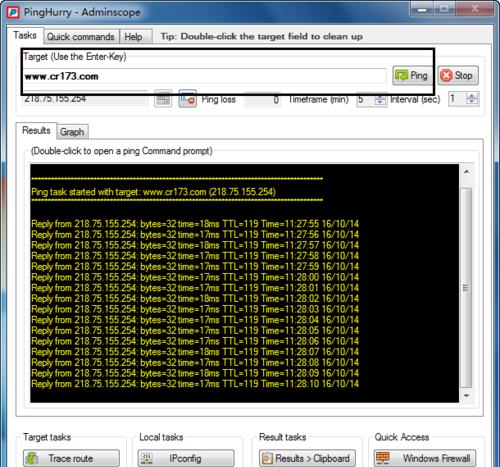
Task: Click the 'Ping task started with target' line
Action: click(153, 192)
